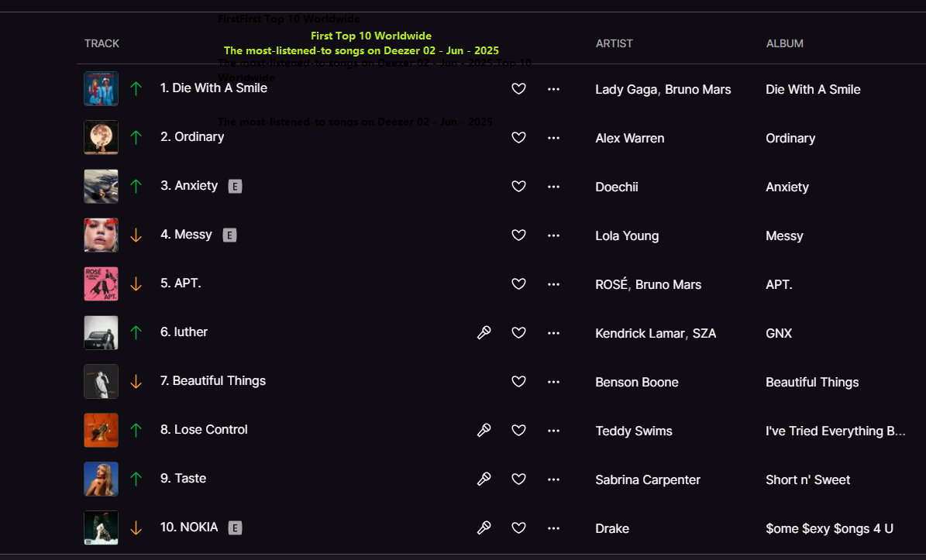Like the track Die With A Smile
Viewport: 926px width, 560px height.
[518, 89]
